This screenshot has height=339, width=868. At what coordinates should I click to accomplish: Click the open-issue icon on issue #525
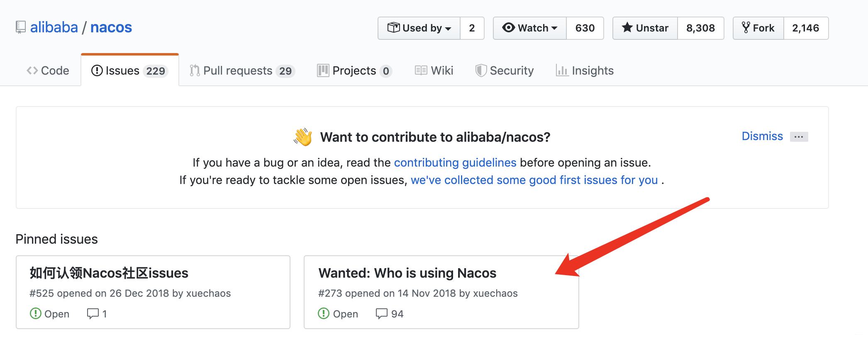pyautogui.click(x=36, y=314)
